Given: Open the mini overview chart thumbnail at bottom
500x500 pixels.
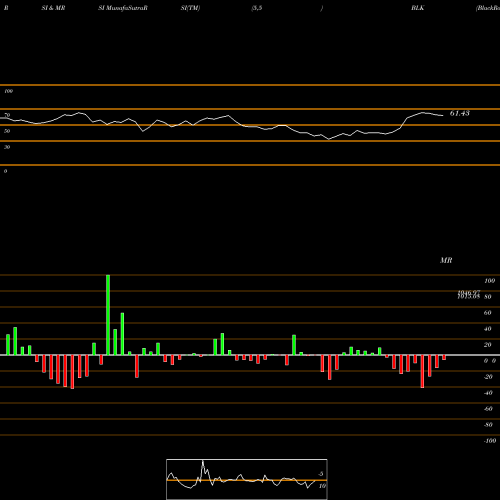Looking at the screenshot, I should click(x=247, y=479).
